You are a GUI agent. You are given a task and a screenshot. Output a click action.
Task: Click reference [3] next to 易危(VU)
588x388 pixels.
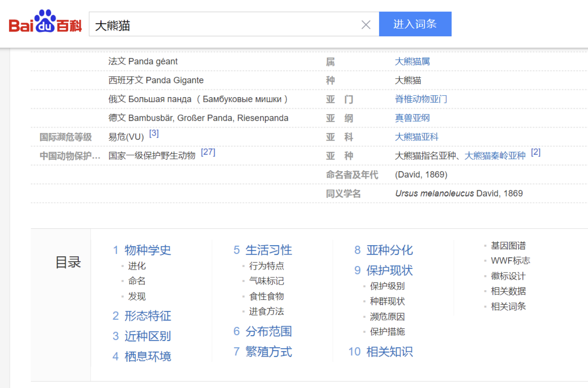(x=154, y=133)
